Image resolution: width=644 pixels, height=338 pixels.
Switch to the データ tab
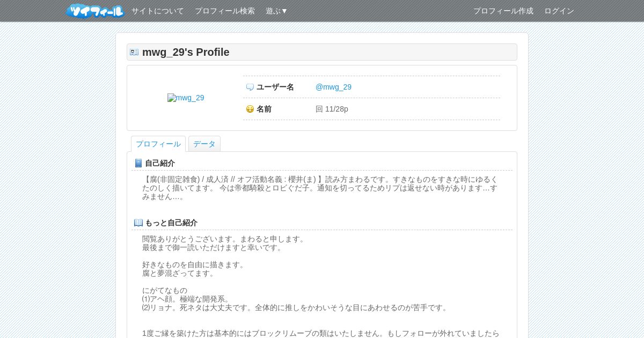coord(204,144)
